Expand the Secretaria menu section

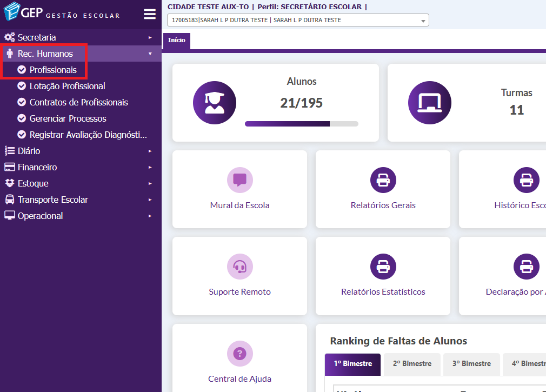pos(37,37)
